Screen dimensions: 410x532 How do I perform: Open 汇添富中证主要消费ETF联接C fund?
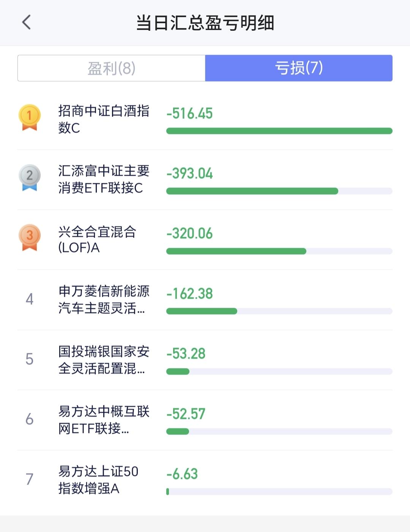pos(103,179)
